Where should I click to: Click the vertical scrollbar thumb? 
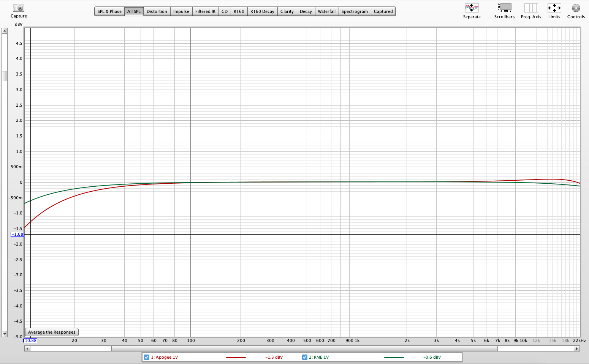[5, 76]
